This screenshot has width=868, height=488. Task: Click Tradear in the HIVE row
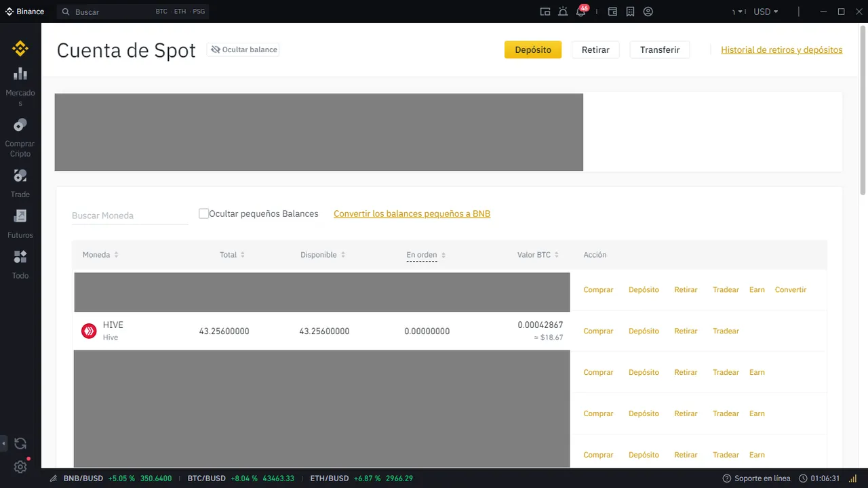[x=726, y=331]
